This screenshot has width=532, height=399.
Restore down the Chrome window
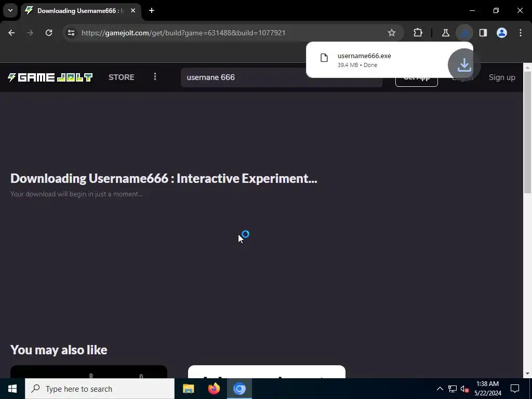496,10
